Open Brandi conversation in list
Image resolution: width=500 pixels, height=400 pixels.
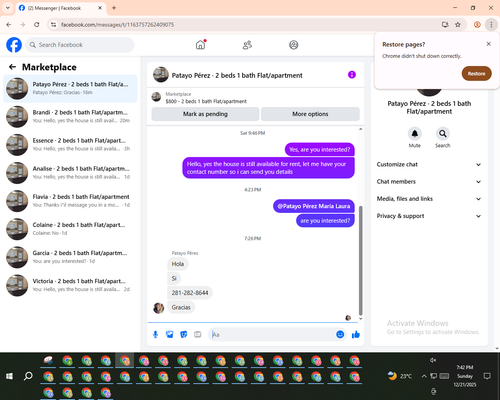(x=70, y=117)
